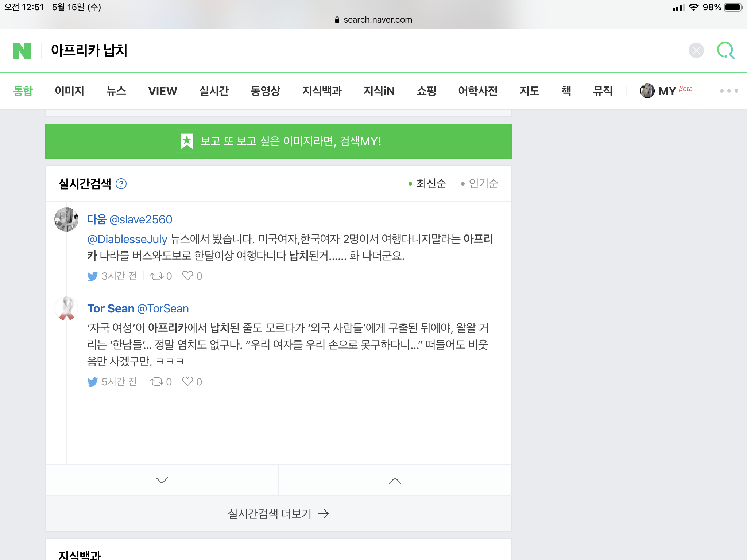Show previous tweets with up chevron
747x560 pixels.
(395, 480)
